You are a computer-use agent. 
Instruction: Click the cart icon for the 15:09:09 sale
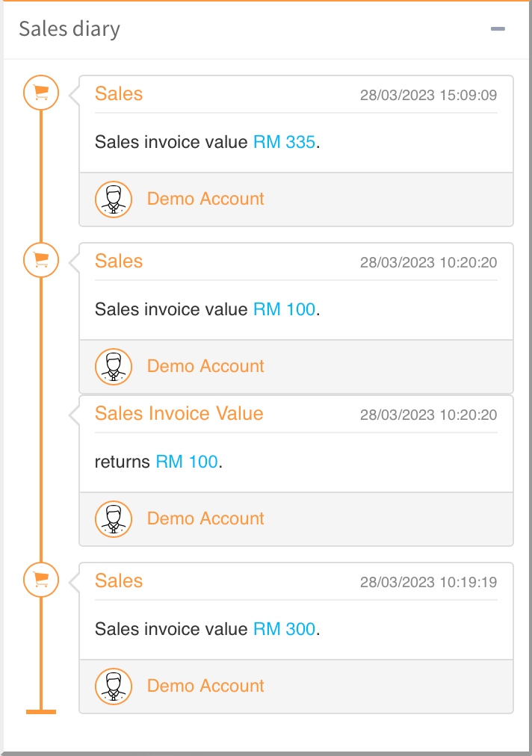[41, 93]
